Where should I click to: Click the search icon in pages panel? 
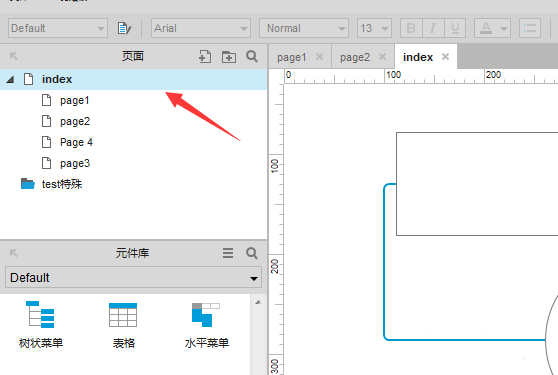point(252,56)
